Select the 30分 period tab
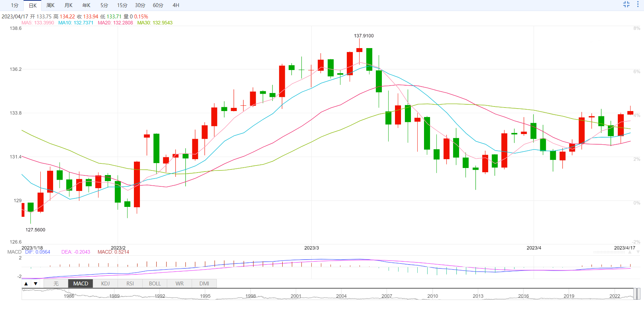This screenshot has height=313, width=644. (140, 5)
